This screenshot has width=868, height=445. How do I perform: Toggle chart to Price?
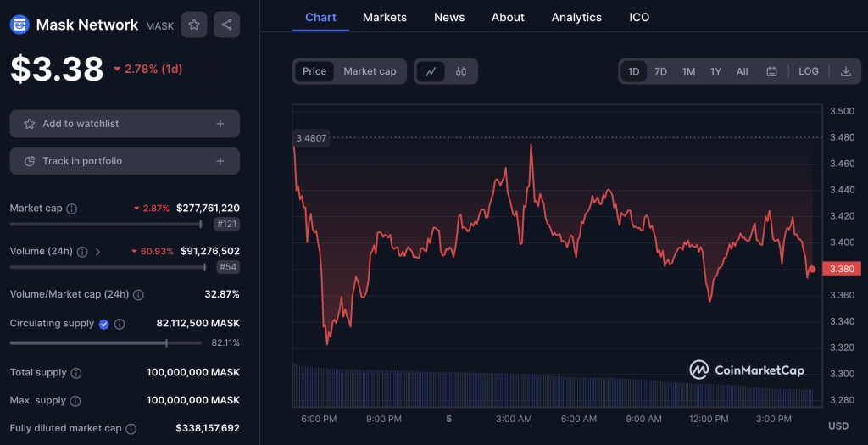click(314, 71)
